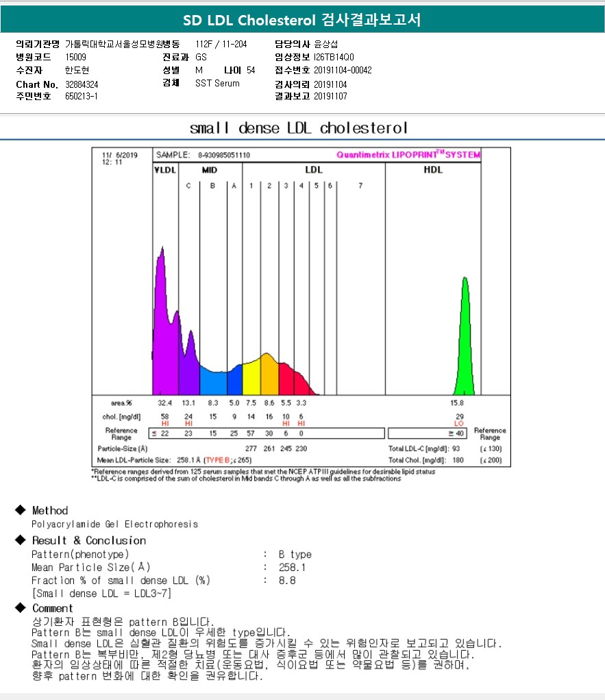Select the (≤ 200) reference limit
The image size is (605, 700).
pyautogui.click(x=491, y=460)
